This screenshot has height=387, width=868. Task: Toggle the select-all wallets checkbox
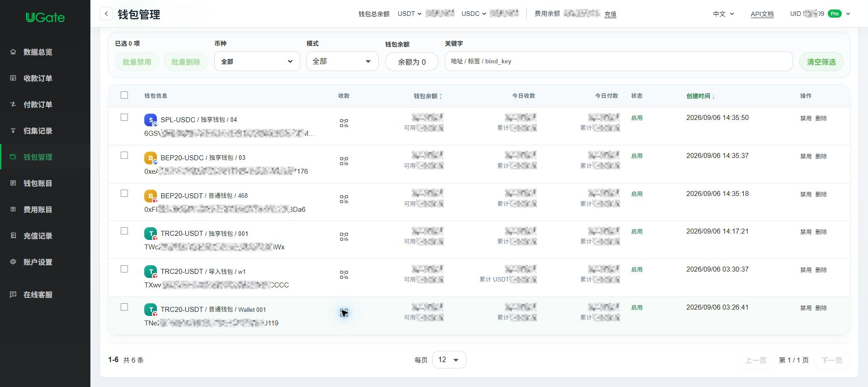click(x=124, y=95)
